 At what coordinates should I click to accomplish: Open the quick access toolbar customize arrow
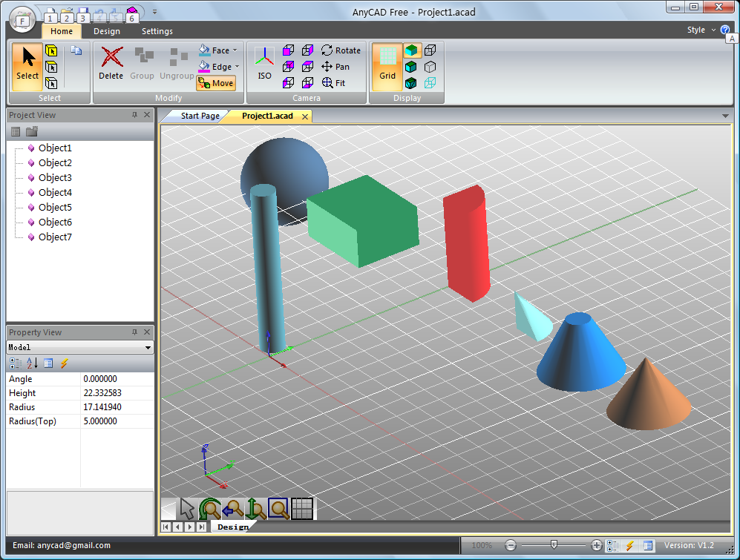click(155, 12)
